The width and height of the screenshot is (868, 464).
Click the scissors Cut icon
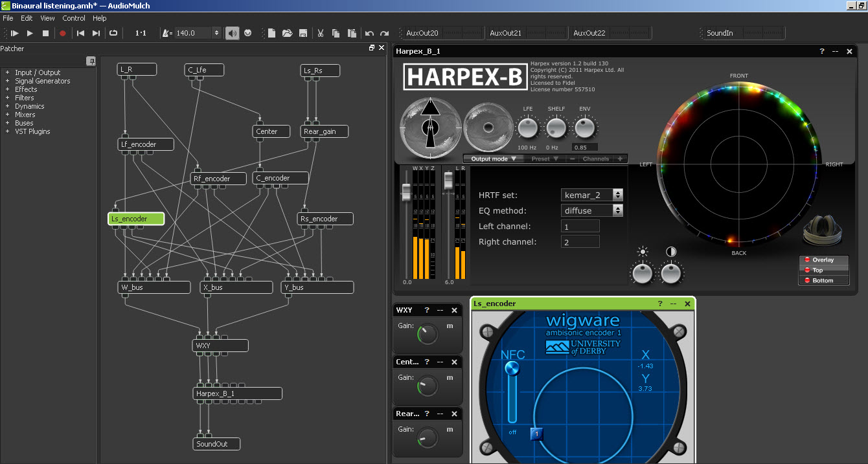click(x=320, y=33)
